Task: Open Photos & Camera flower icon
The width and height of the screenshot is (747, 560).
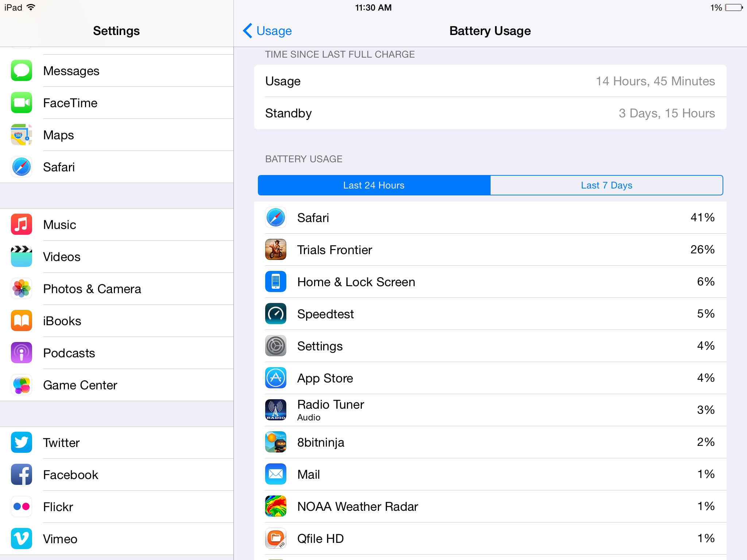Action: click(22, 289)
